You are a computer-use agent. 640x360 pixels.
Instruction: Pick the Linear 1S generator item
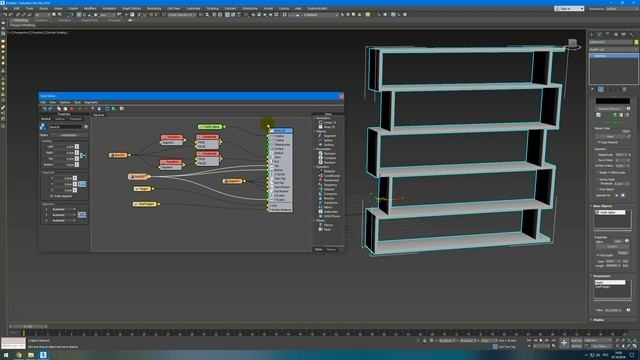pyautogui.click(x=327, y=122)
